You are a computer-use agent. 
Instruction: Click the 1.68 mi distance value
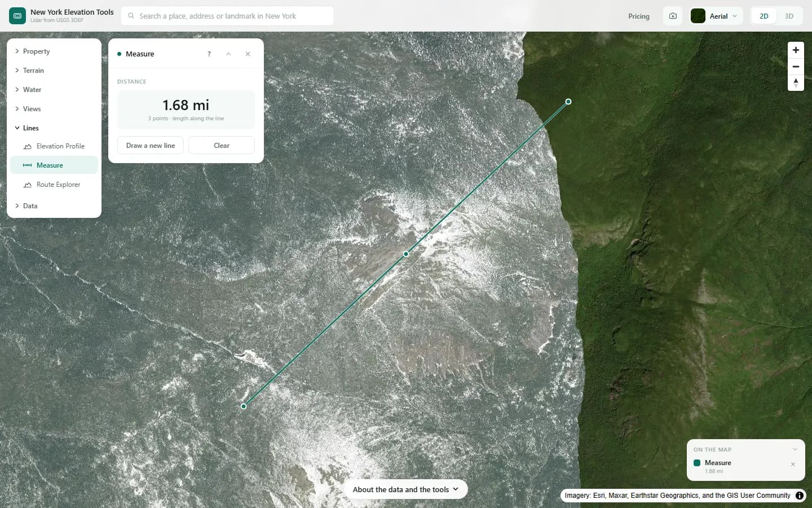click(186, 105)
